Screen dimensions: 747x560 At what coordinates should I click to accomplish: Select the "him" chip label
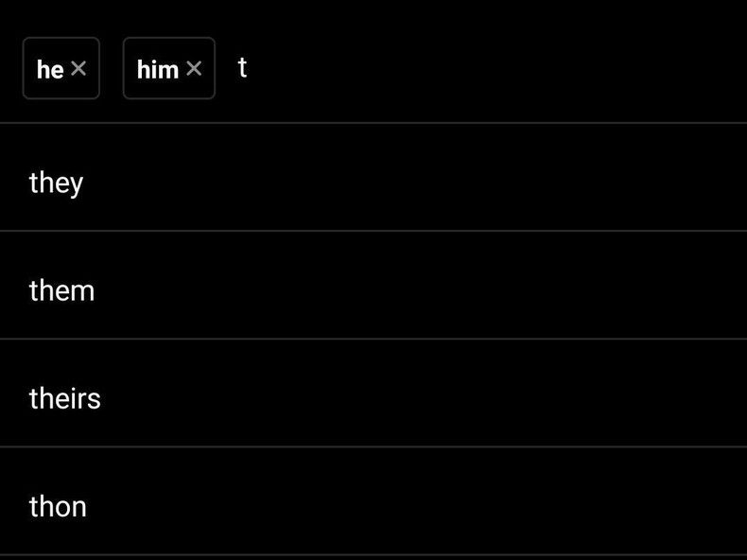pyautogui.click(x=158, y=69)
